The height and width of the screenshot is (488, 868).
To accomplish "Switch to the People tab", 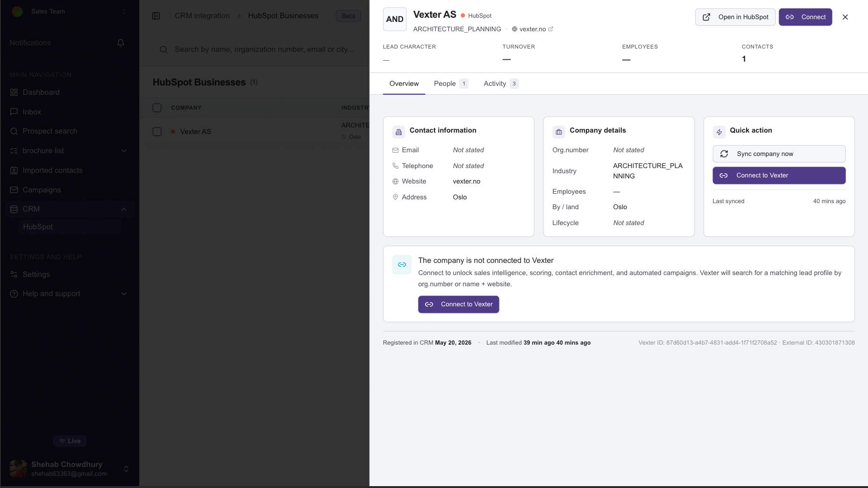I will (x=451, y=84).
